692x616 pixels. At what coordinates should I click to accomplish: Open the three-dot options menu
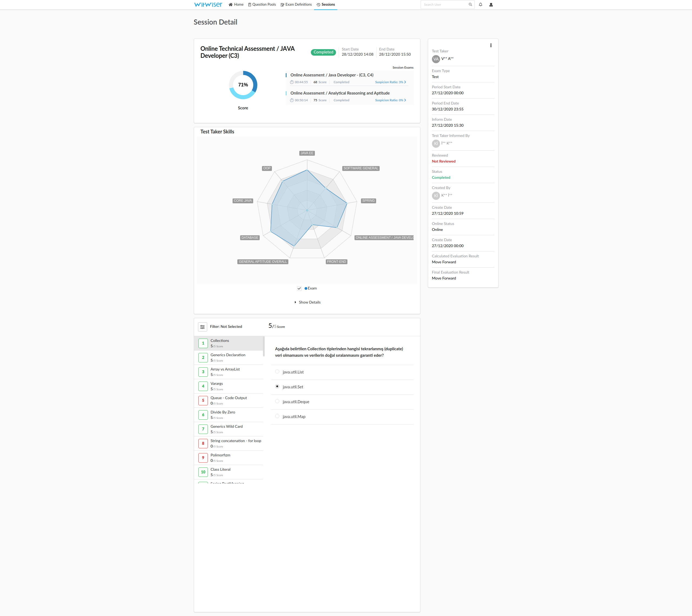[491, 45]
